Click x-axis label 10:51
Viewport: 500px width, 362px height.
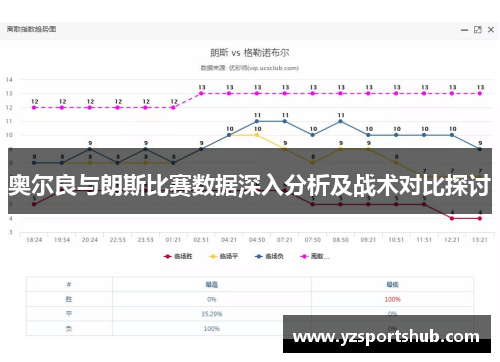click(396, 240)
